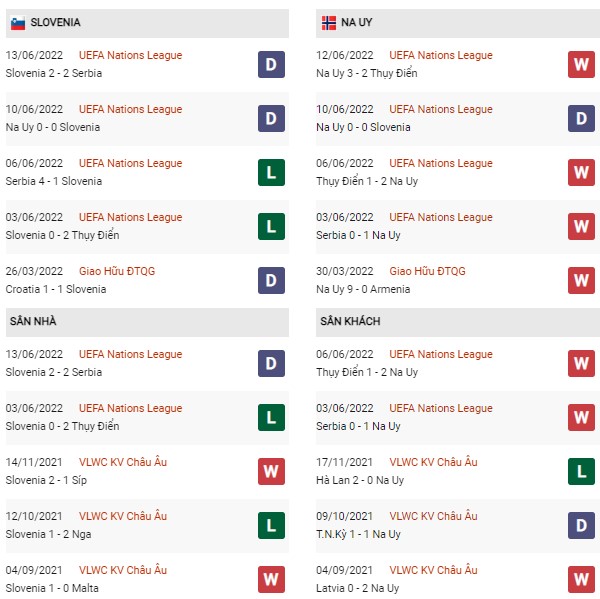Select the W badge for Na Uy 9-0 Armenia
This screenshot has width=600, height=599.
coord(581,280)
